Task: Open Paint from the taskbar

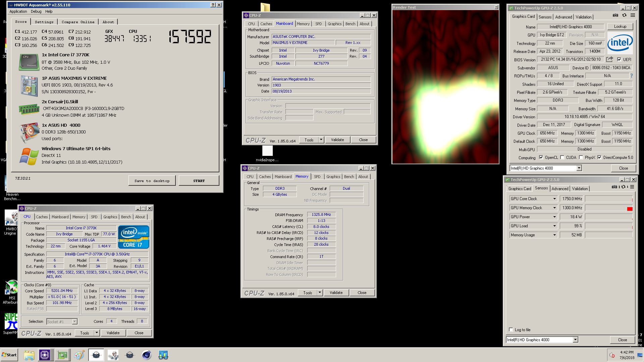Action: point(79,355)
